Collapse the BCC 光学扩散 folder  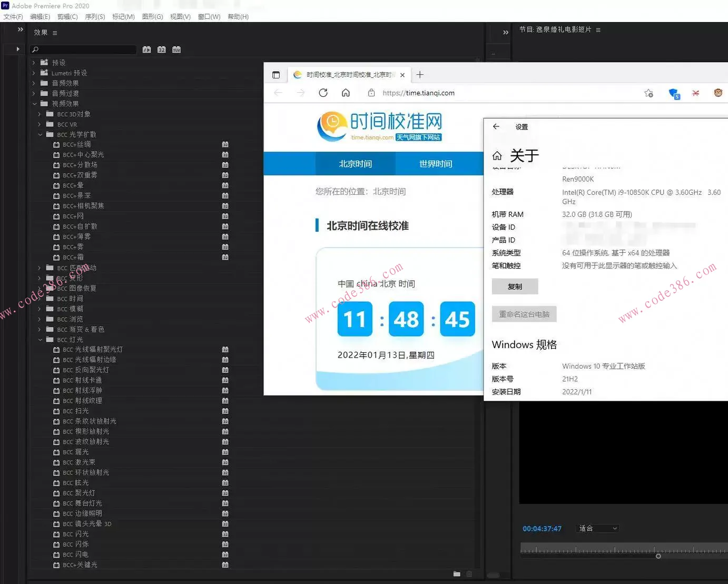pyautogui.click(x=40, y=134)
